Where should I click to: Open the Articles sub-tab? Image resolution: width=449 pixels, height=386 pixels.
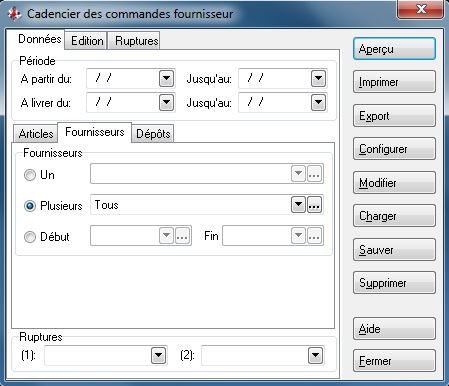(x=36, y=134)
